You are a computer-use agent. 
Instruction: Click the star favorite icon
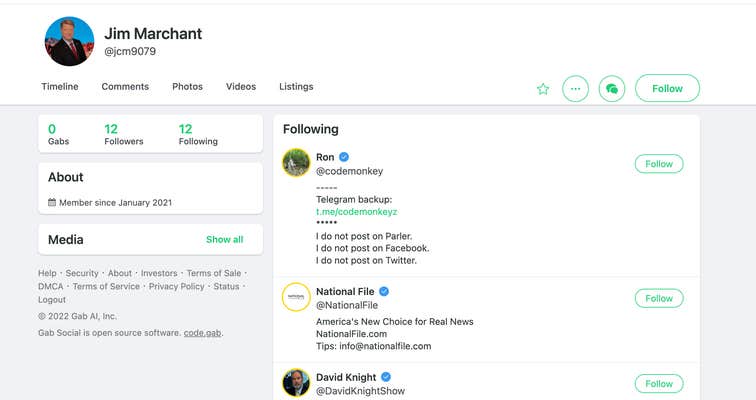[543, 89]
